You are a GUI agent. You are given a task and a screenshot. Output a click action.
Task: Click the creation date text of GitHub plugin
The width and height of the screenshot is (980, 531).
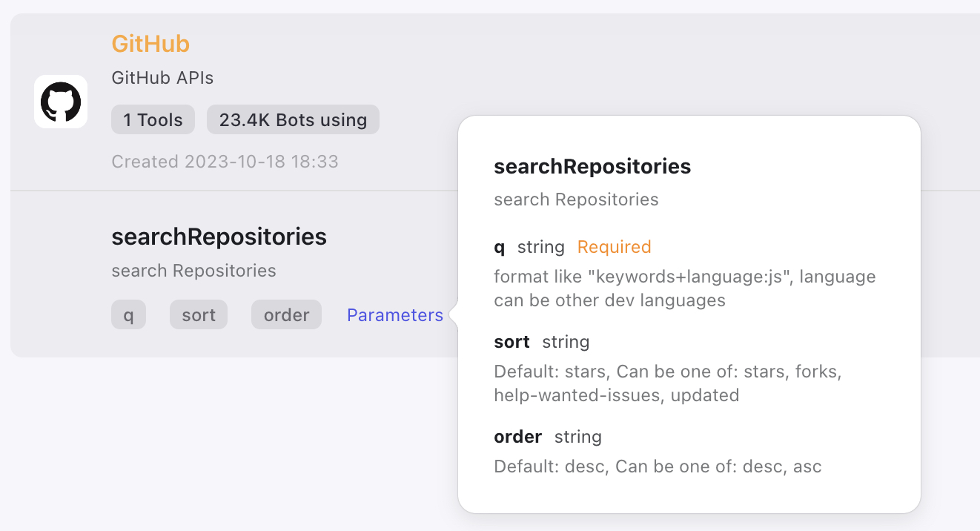[225, 161]
